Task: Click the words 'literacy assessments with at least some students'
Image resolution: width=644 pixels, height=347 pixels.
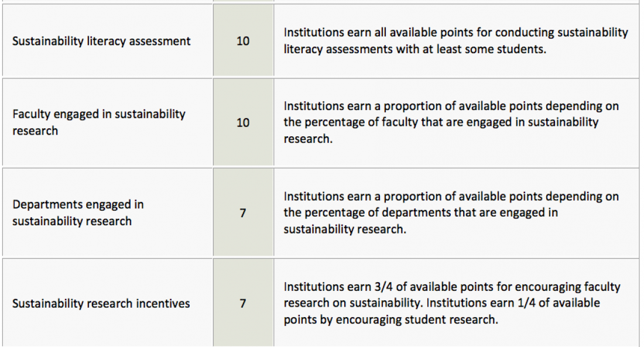Action: [415, 49]
